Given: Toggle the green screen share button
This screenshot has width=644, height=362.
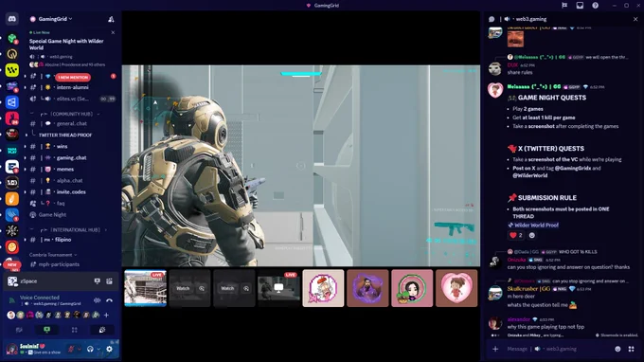Looking at the screenshot, I should point(46,330).
